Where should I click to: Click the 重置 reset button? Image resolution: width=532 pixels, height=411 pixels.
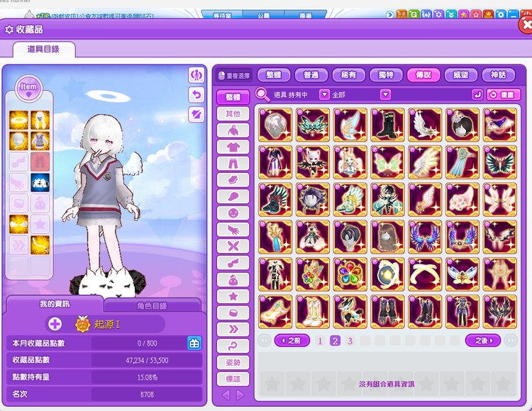(x=503, y=94)
